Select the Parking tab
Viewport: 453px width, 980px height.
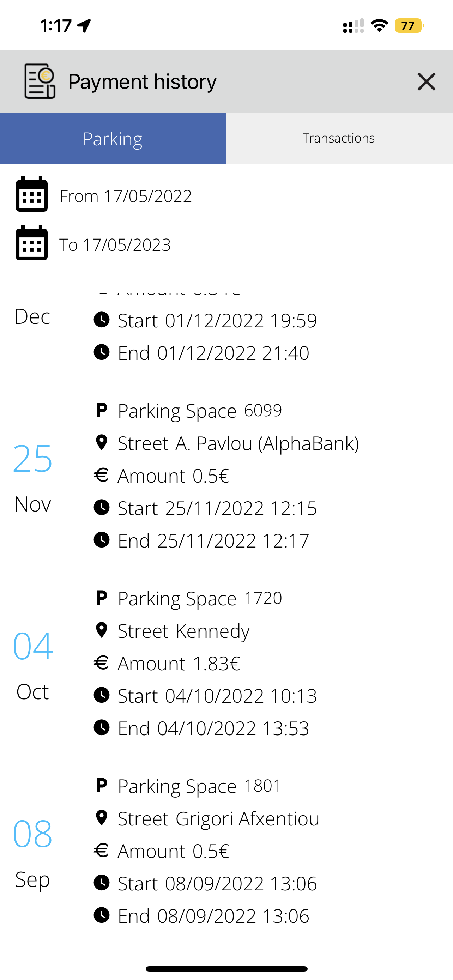[113, 139]
